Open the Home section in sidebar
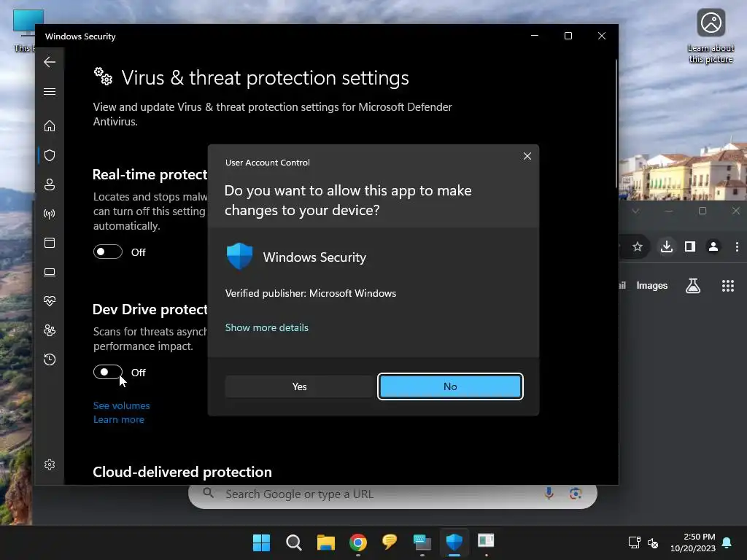The height and width of the screenshot is (560, 747). coord(50,125)
